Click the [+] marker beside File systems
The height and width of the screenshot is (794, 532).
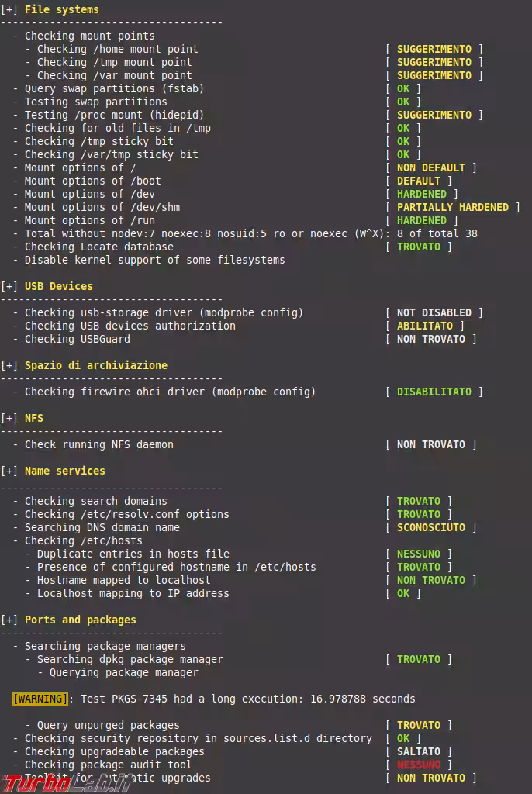coord(9,9)
